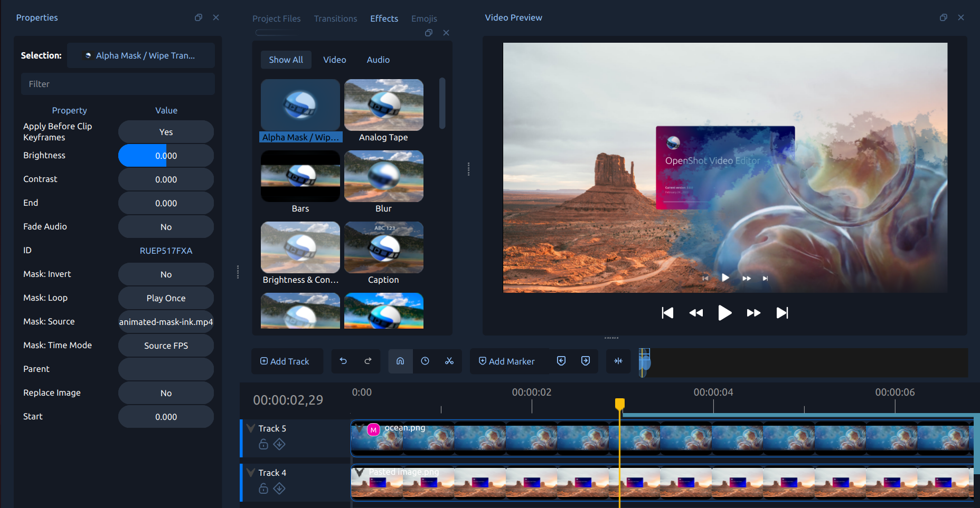
Task: Lock Track 5
Action: 263,445
